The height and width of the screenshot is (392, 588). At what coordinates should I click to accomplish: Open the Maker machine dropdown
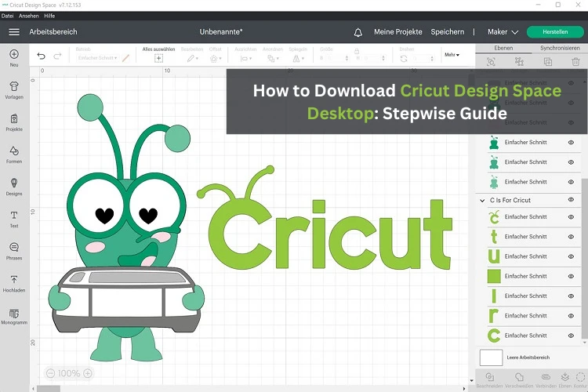point(503,32)
